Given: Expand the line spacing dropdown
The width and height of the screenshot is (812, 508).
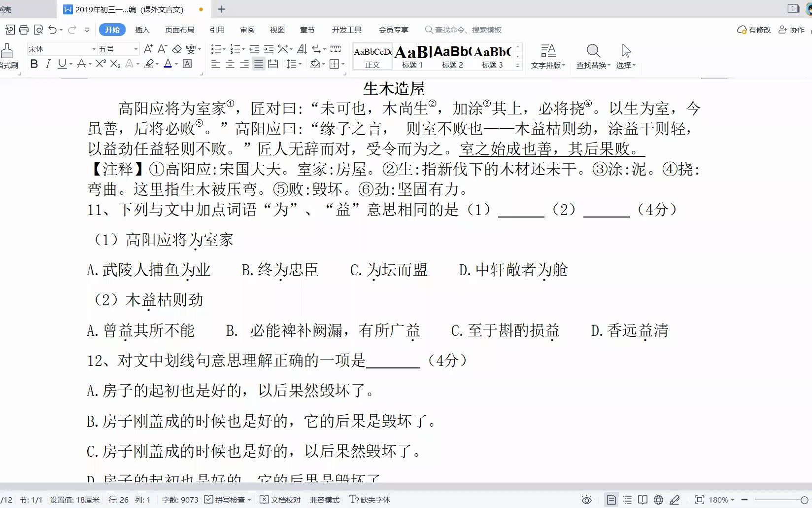Looking at the screenshot, I should click(300, 64).
